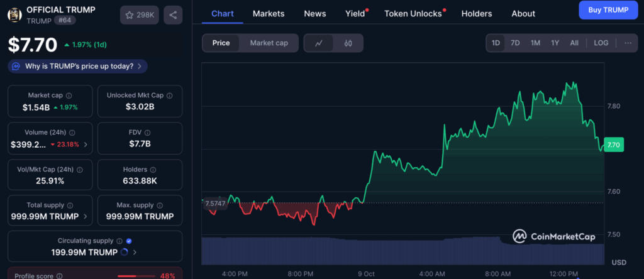The width and height of the screenshot is (644, 279).
Task: Select the 7D time range
Action: coord(515,43)
